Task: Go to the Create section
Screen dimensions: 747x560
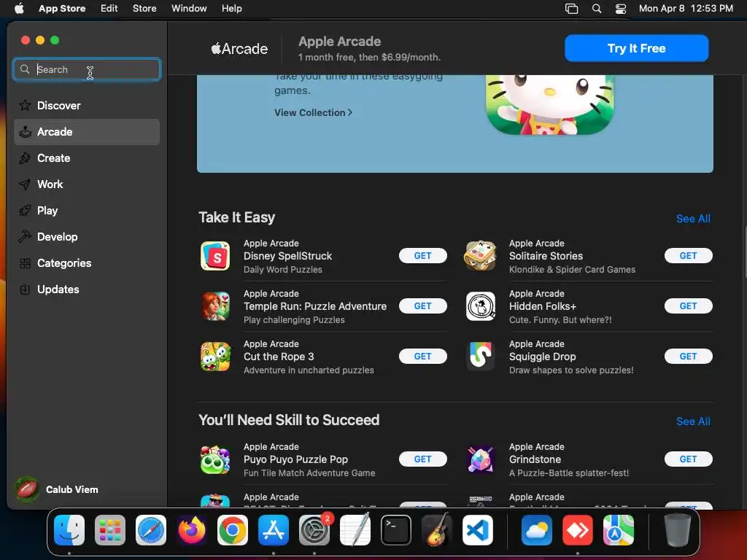Action: click(87, 158)
